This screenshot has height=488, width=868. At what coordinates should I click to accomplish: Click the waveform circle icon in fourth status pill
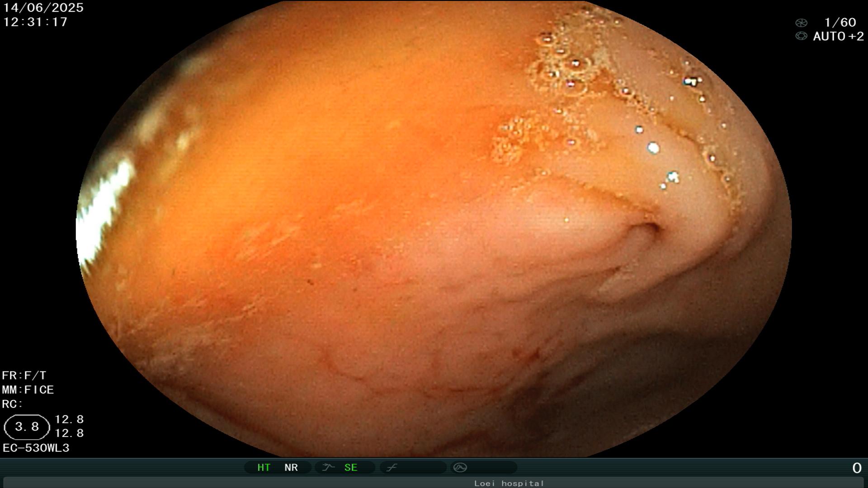click(x=460, y=468)
